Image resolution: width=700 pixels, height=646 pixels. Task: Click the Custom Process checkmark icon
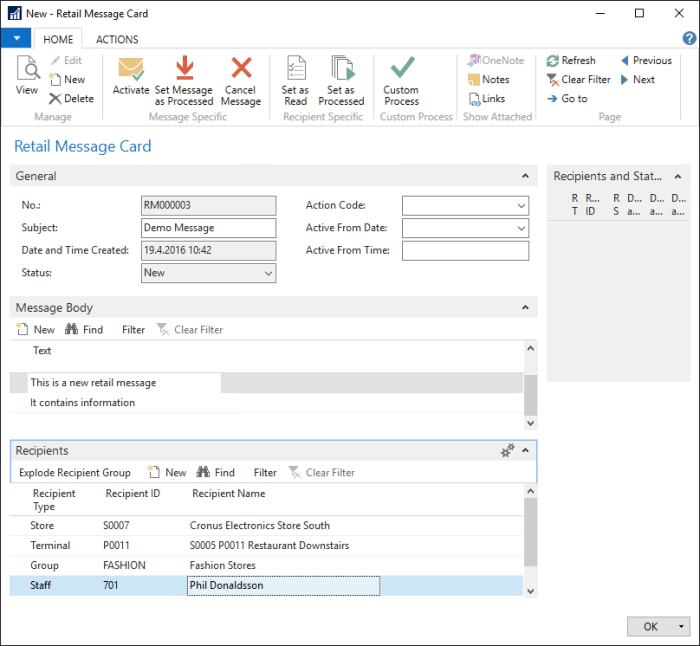click(x=402, y=68)
